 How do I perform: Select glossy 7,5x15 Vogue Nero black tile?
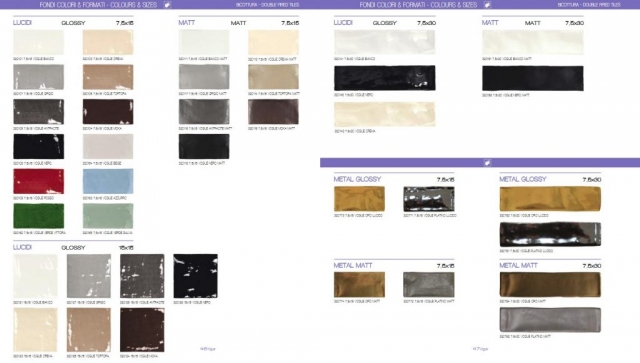point(39,147)
